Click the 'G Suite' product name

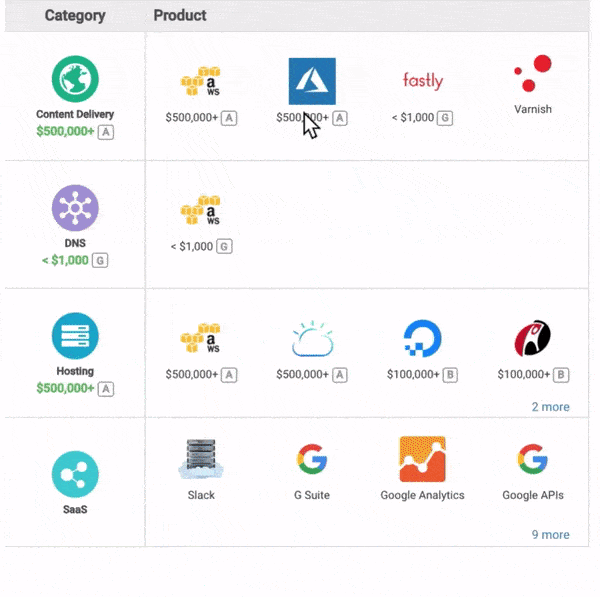pos(312,495)
